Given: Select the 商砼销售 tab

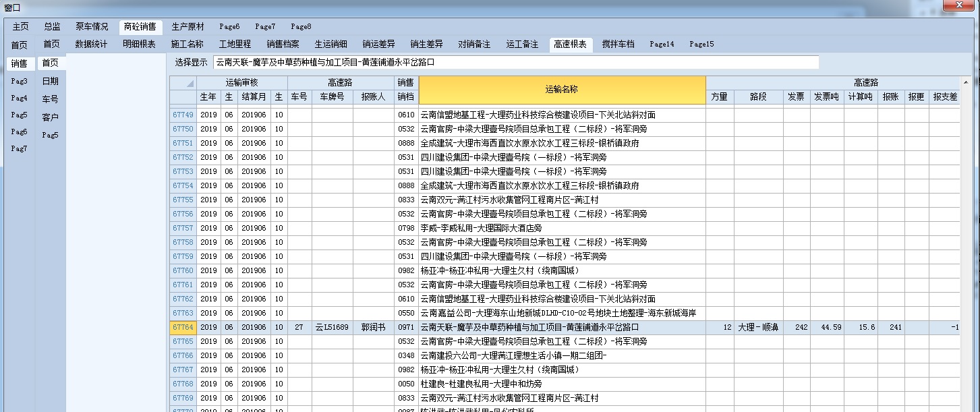Looking at the screenshot, I should (x=140, y=27).
